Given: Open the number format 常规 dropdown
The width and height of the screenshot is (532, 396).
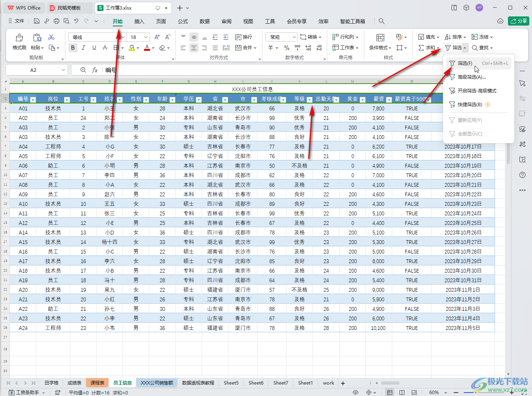Looking at the screenshot, I should point(294,37).
